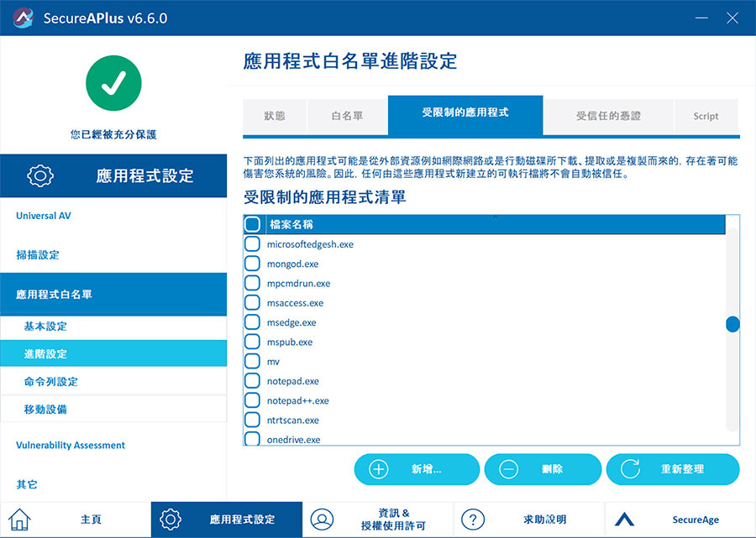The height and width of the screenshot is (538, 756).
Task: Click the SecureAPlus logo icon
Action: pos(23,18)
